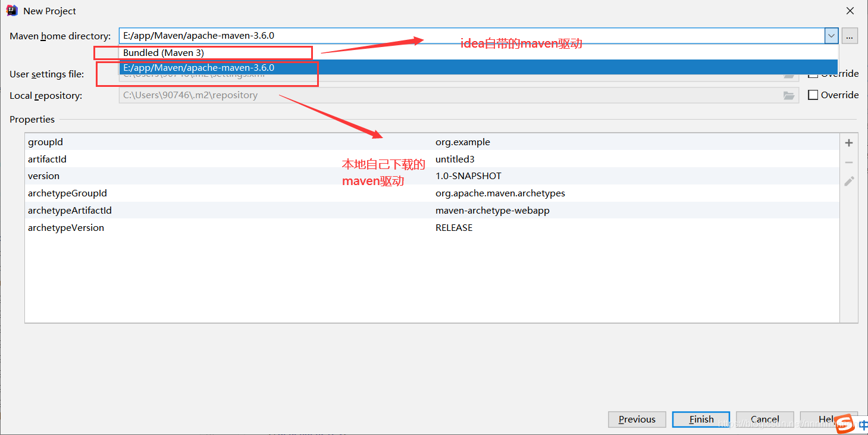The width and height of the screenshot is (868, 435).
Task: Click the add property plus icon
Action: [x=849, y=143]
